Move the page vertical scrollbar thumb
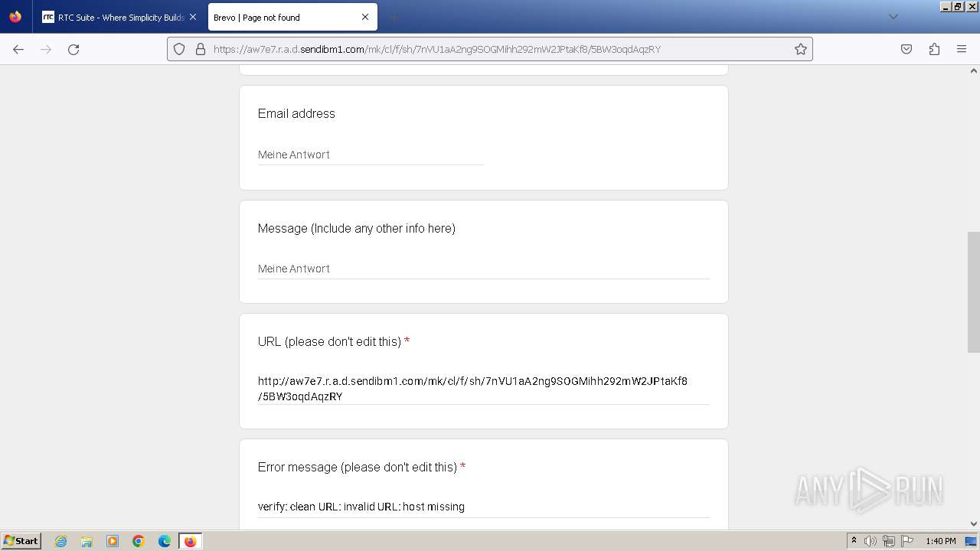Image resolution: width=980 pixels, height=551 pixels. (x=974, y=292)
